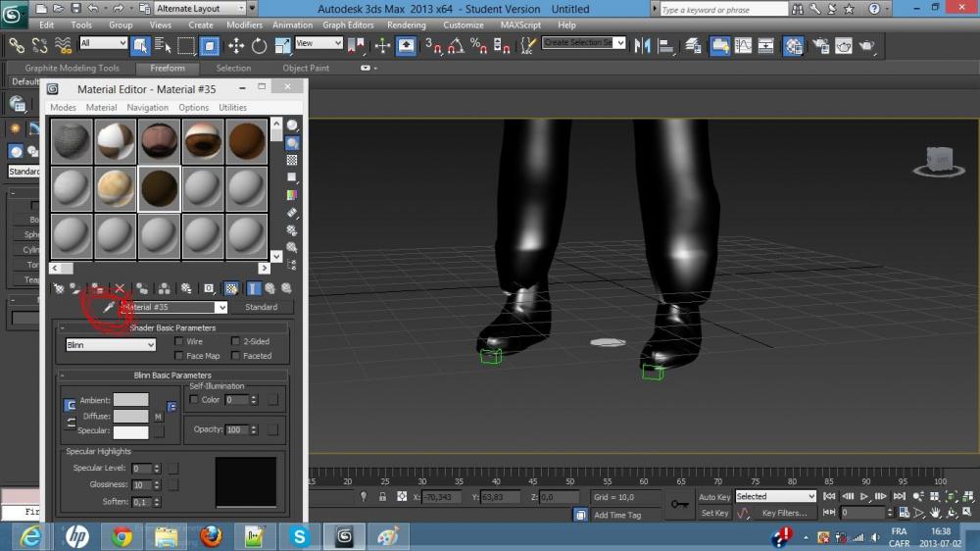Open the Rendering menu

pyautogui.click(x=406, y=25)
